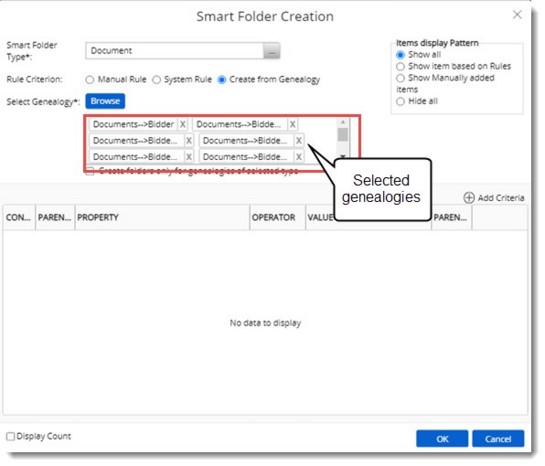The width and height of the screenshot is (545, 466).
Task: Click the Browse genealogy button
Action: pyautogui.click(x=105, y=101)
